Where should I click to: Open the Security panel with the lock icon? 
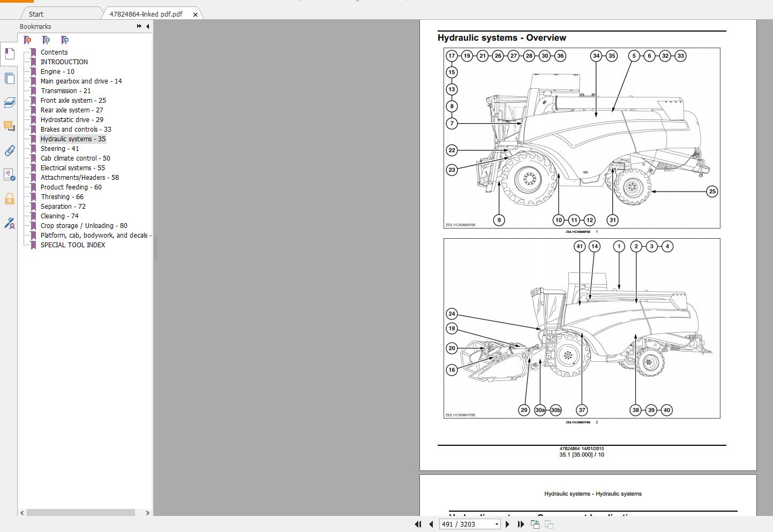[x=9, y=199]
